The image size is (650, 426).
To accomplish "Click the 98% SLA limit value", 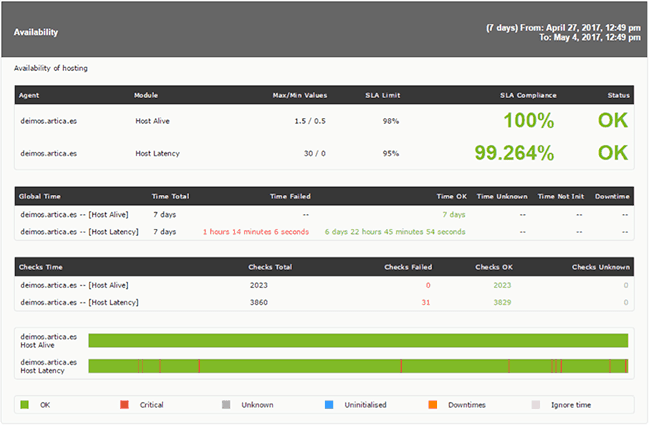I will coord(390,121).
